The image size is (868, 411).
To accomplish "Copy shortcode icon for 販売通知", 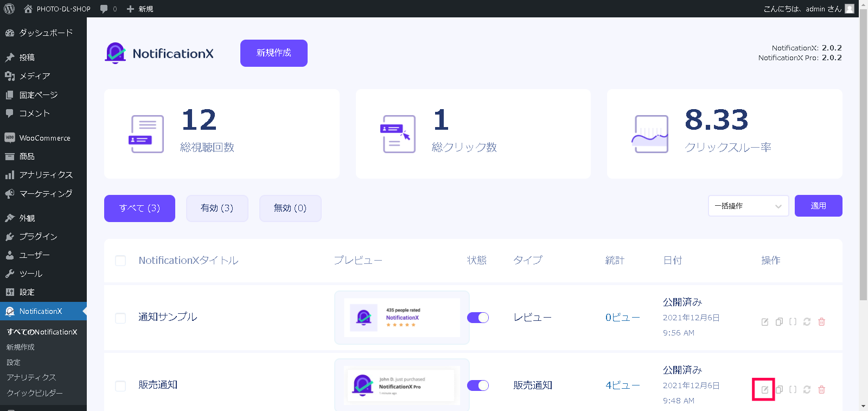I will pos(793,390).
